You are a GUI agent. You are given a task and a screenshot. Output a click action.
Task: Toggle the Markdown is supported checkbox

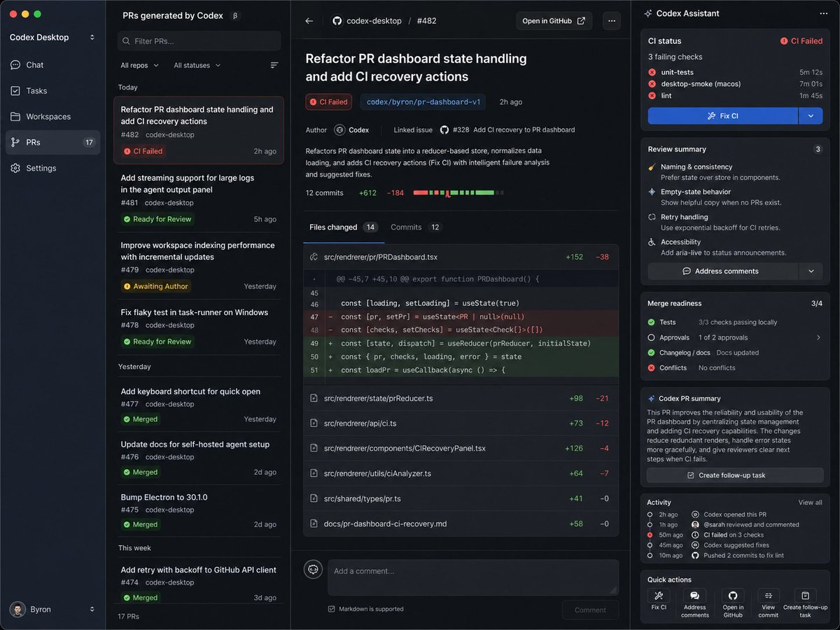pyautogui.click(x=332, y=609)
